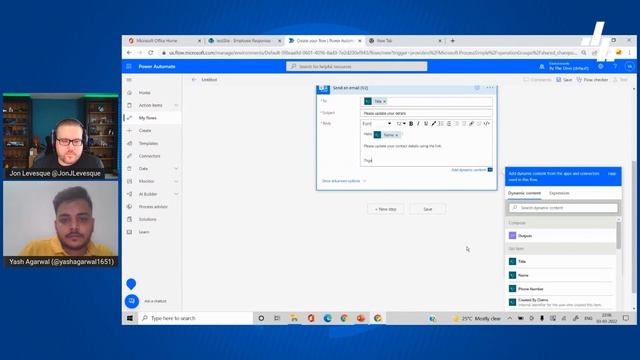Hide the dynamic content tip banner

[x=612, y=174]
